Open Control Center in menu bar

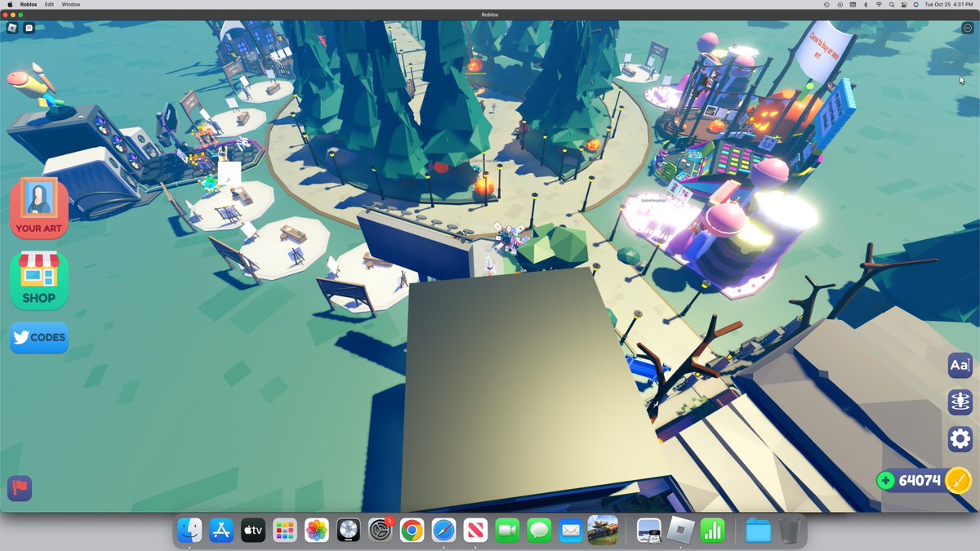[x=904, y=4]
